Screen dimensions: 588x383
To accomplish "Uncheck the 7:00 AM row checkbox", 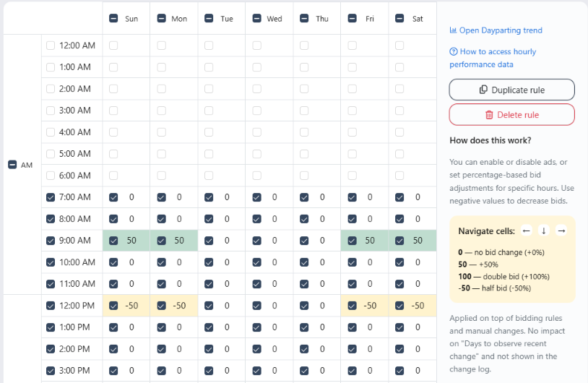I will (51, 197).
